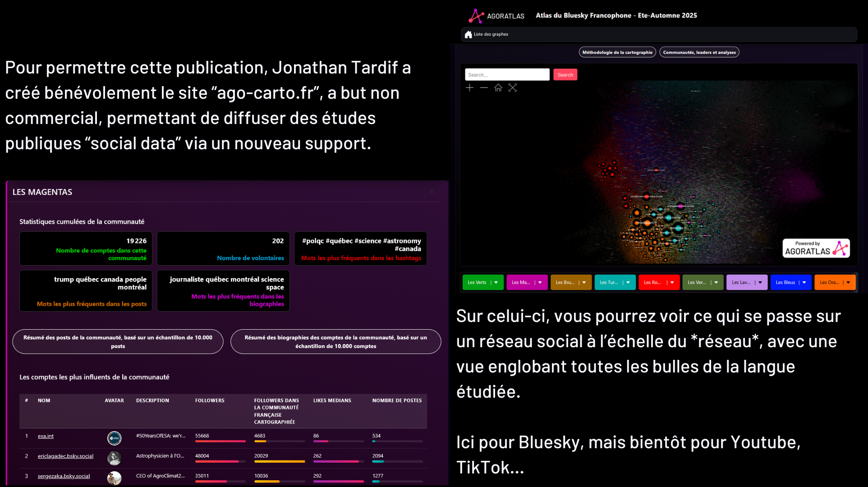Open Communautés, leaders et analyses tab
Screen dimensions: 868x487
(x=699, y=52)
